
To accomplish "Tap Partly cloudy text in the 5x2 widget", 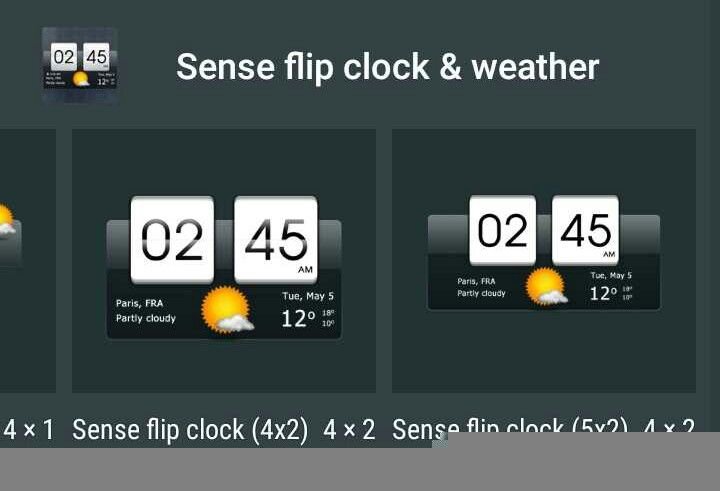I will [481, 293].
